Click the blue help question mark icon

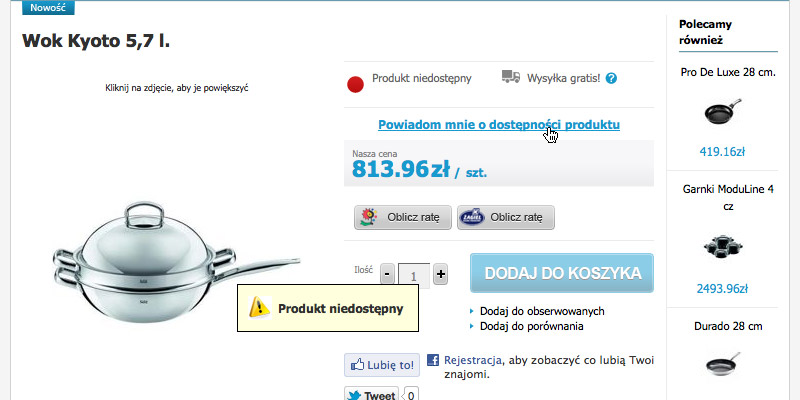point(611,79)
